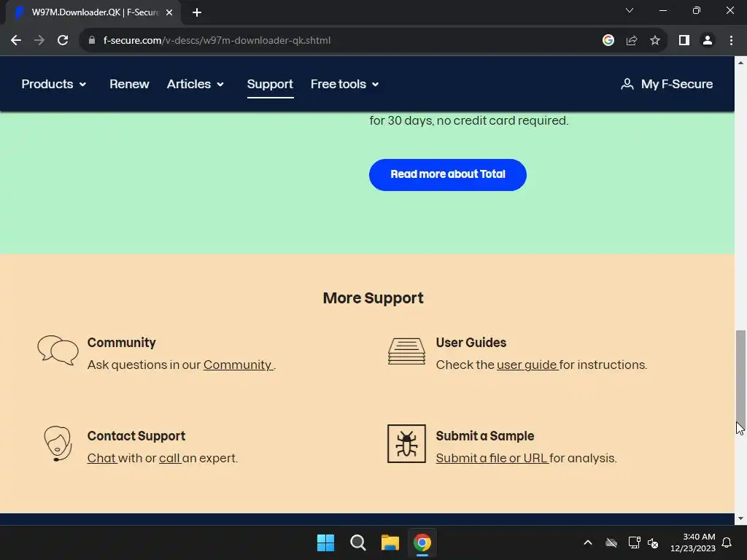The width and height of the screenshot is (747, 560).
Task: Click the User Guides heading text
Action: click(x=471, y=343)
